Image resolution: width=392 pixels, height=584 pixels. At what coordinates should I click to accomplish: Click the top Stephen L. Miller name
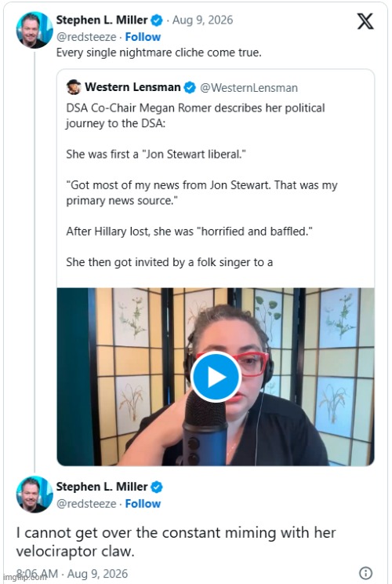(x=102, y=20)
